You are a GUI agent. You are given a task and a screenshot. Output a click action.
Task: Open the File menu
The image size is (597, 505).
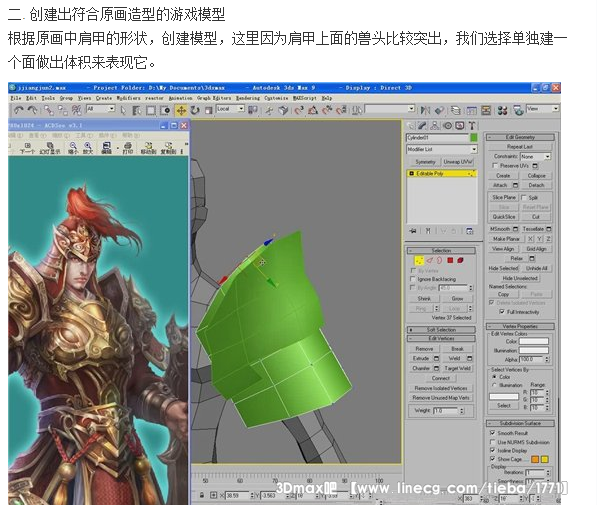16,98
